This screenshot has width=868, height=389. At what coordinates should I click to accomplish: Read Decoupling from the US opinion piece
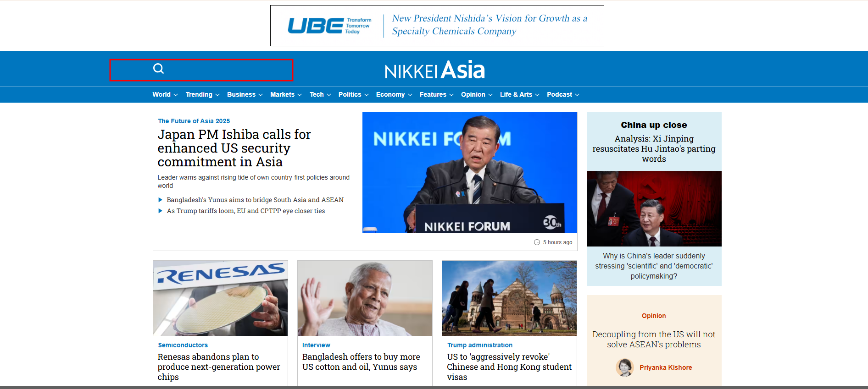[653, 340]
